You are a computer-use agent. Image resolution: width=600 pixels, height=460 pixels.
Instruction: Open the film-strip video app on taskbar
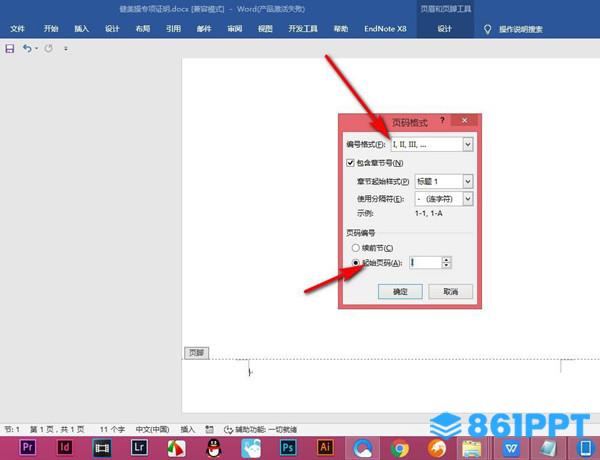click(102, 447)
